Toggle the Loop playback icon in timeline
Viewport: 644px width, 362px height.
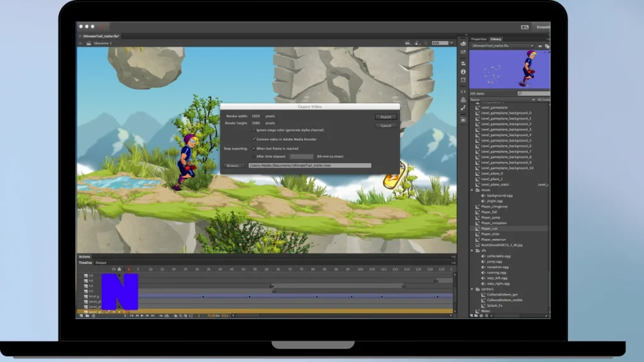coord(167,315)
